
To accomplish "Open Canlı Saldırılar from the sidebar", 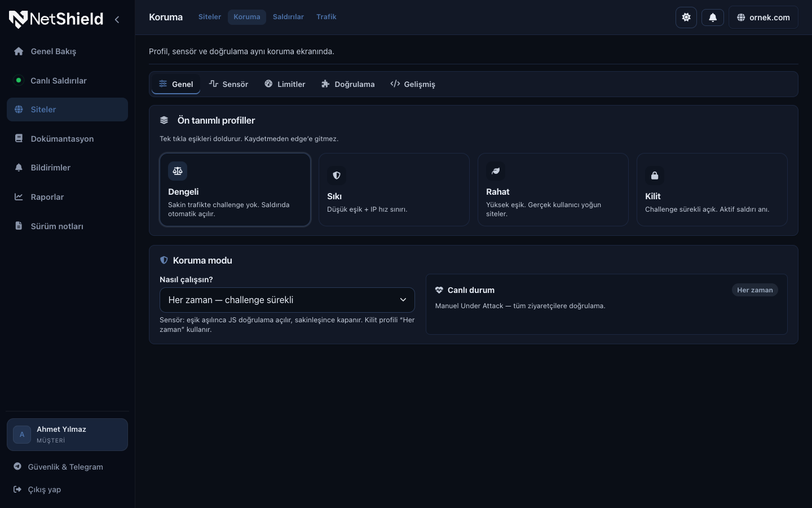I will click(x=67, y=80).
